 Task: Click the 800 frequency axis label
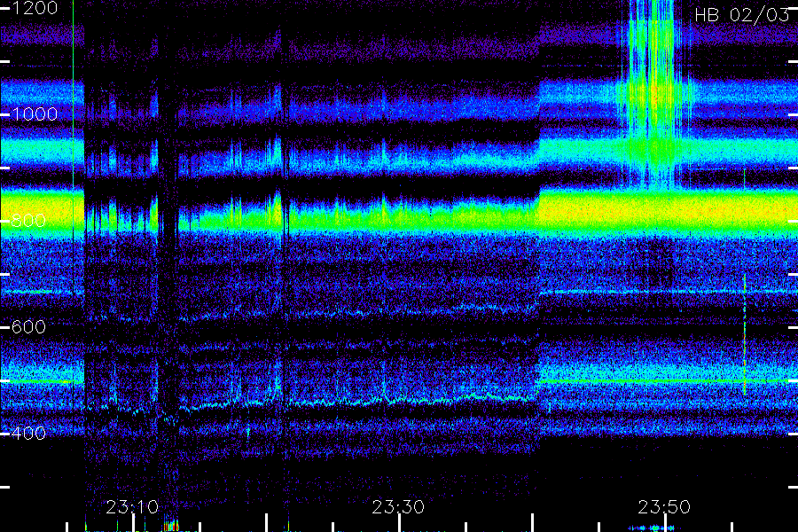pyautogui.click(x=28, y=221)
